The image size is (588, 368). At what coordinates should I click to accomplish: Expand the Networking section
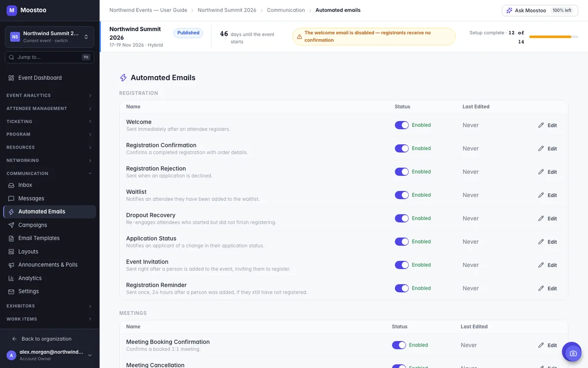click(x=49, y=160)
